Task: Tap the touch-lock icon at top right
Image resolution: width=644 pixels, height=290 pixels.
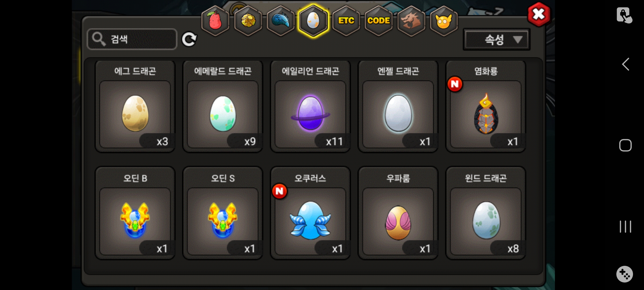Action: tap(624, 15)
